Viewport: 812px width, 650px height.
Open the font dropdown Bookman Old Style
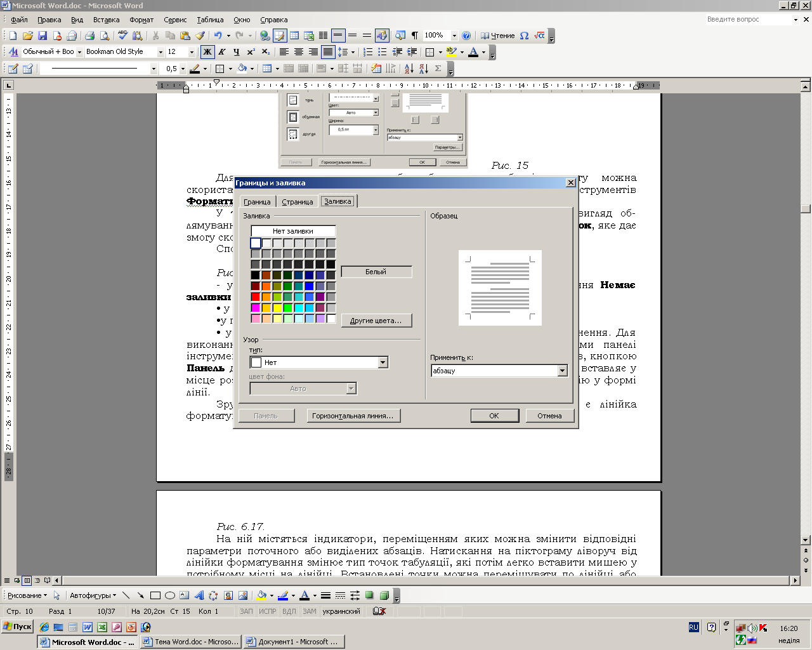[160, 52]
